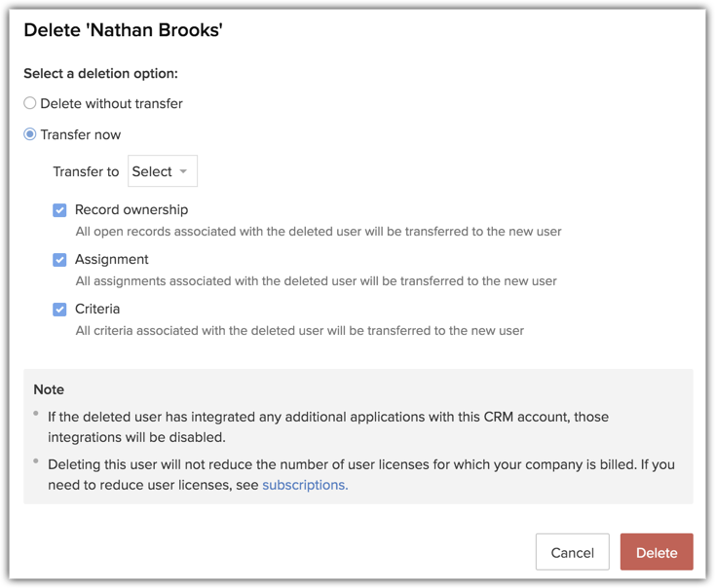The image size is (715, 588).
Task: Click the open records transfer description text
Action: click(319, 232)
